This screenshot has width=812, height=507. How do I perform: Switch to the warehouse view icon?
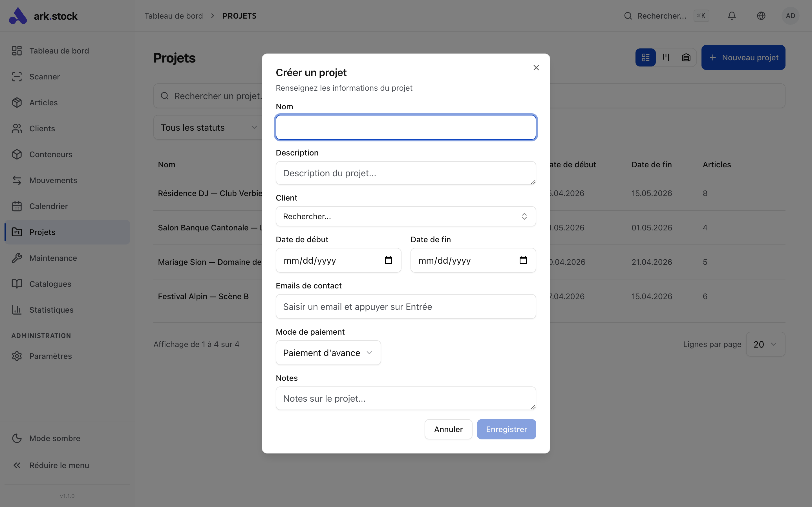pyautogui.click(x=686, y=57)
